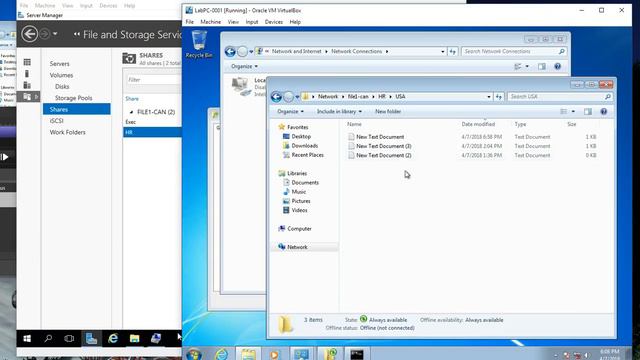
Task: Go back in USA folder Explorer window
Action: [x=276, y=97]
